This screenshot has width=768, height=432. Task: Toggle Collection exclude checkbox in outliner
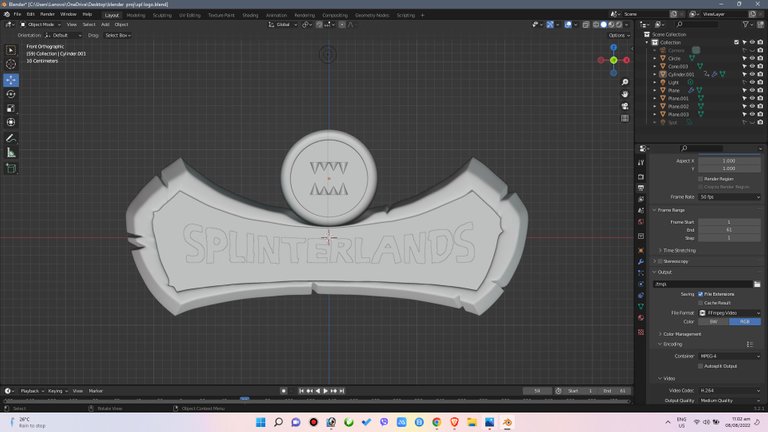736,43
